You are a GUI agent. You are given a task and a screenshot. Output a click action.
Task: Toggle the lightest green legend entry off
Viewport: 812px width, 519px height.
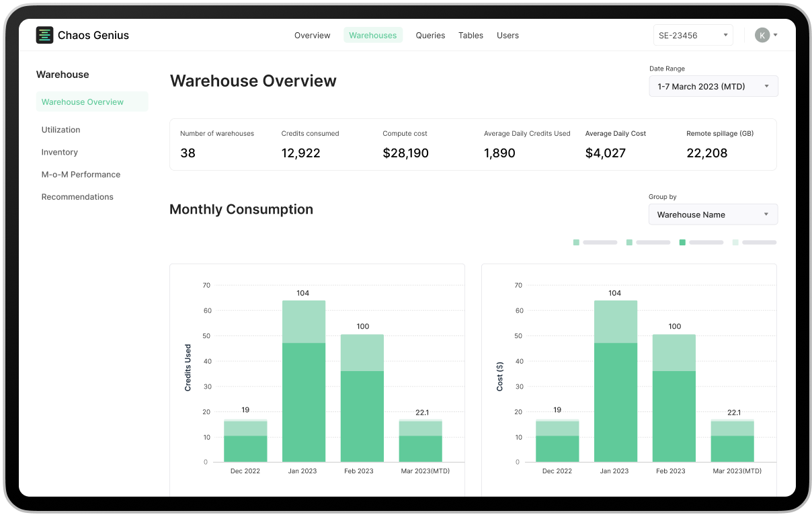735,242
